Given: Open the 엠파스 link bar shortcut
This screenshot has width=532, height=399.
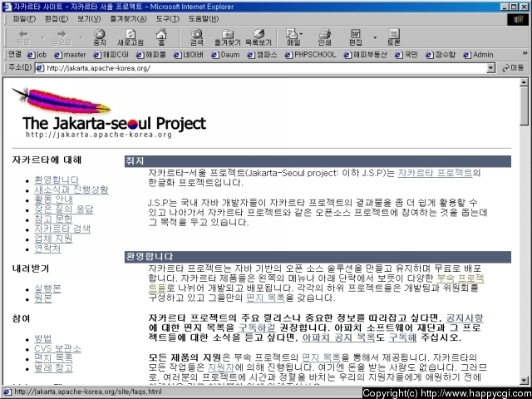Looking at the screenshot, I should [x=262, y=55].
